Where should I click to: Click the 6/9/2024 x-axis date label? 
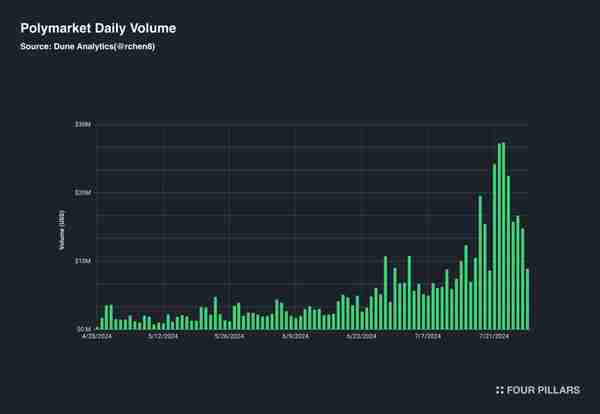[x=295, y=336]
